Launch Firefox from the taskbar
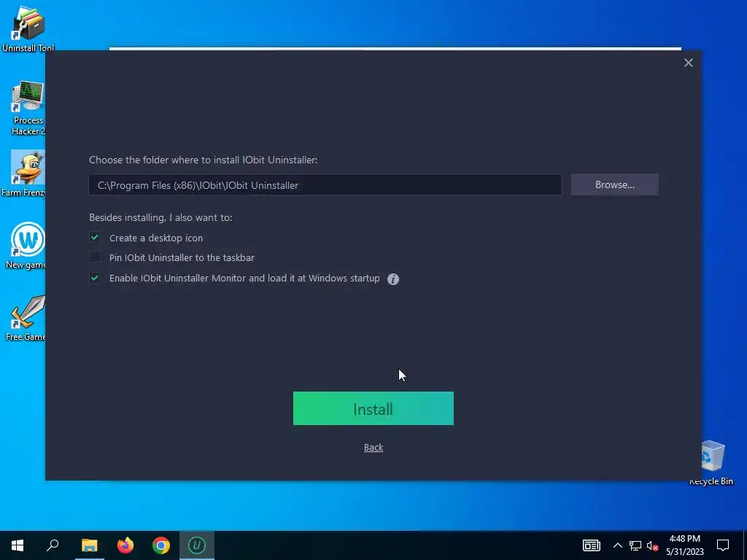This screenshot has width=747, height=560. click(x=125, y=545)
